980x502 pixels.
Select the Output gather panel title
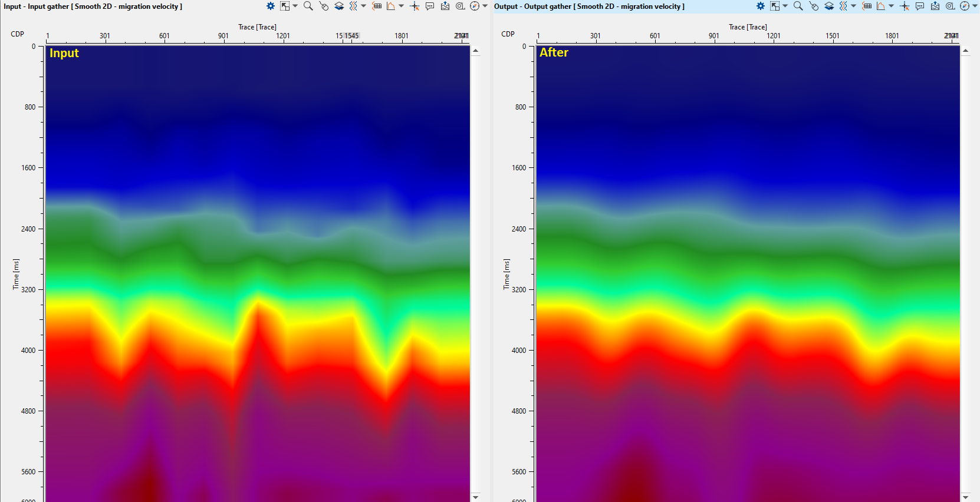click(x=589, y=6)
